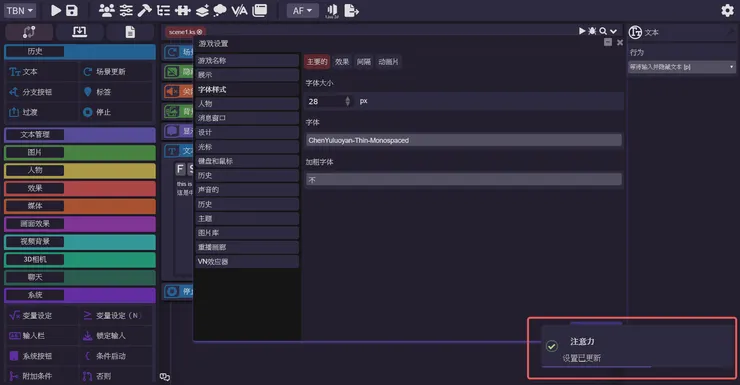Open the AF dropdown in top toolbar
Image resolution: width=740 pixels, height=385 pixels.
(303, 10)
